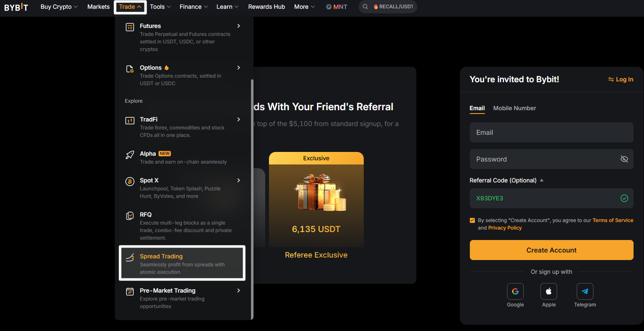Expand the Options submenu arrow
Viewport: 644px width, 331px height.
coord(238,68)
